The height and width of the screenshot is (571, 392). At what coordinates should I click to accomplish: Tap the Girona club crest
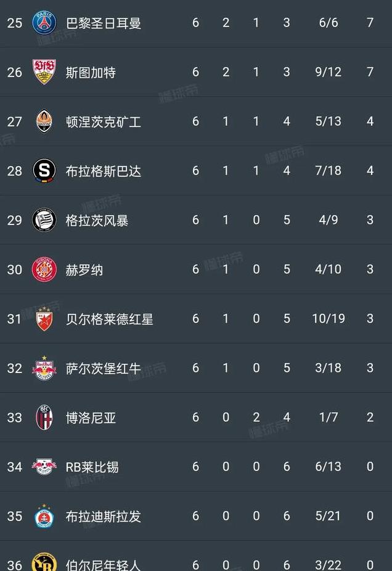(44, 269)
